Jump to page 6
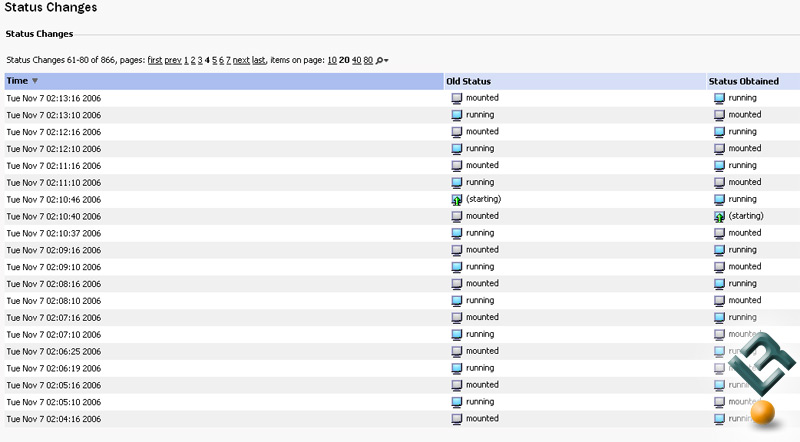 pos(221,60)
